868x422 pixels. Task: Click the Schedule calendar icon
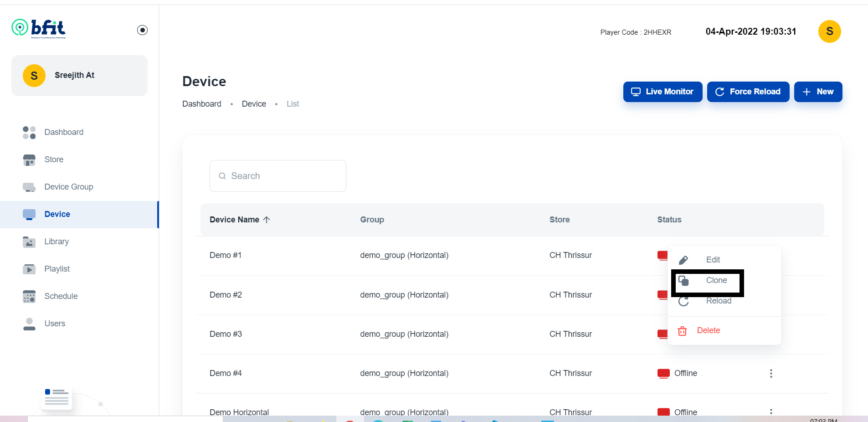point(29,297)
